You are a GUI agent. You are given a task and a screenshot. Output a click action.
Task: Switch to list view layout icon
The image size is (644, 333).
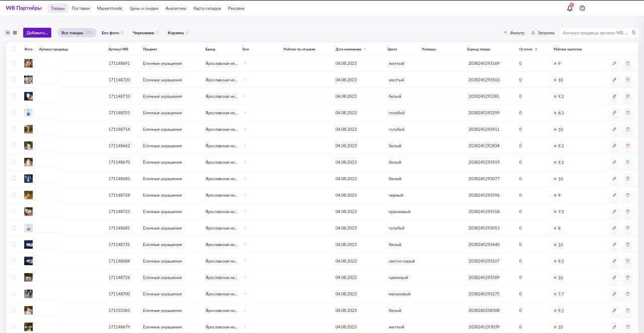pyautogui.click(x=8, y=33)
